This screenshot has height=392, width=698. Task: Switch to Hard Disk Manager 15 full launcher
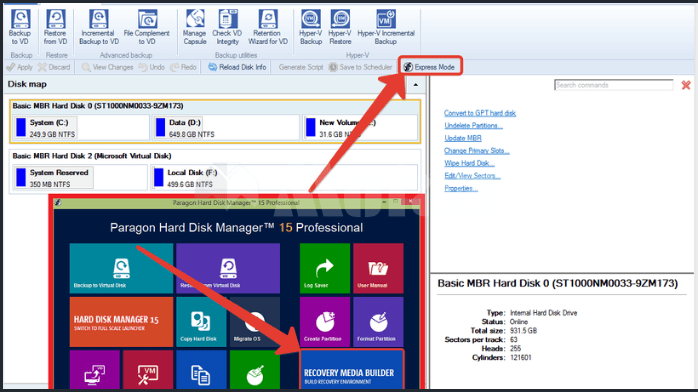click(121, 322)
